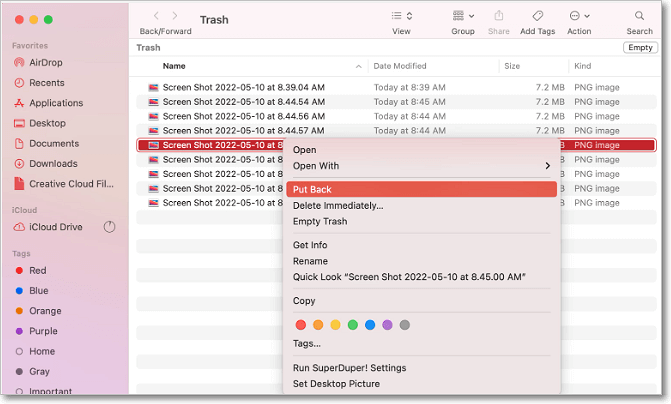Screen dimensions: 671x404
Task: Open AirDrop from the sidebar
Action: [x=45, y=62]
